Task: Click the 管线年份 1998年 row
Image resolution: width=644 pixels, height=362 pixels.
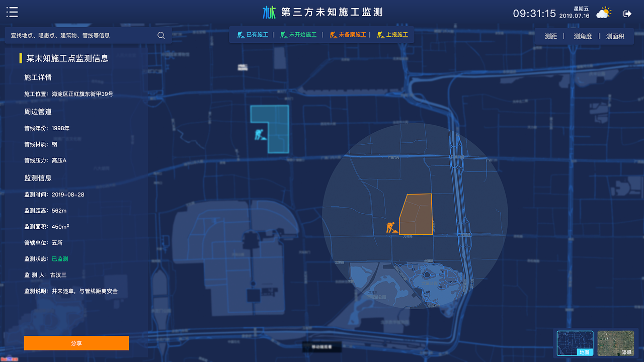Action: 47,128
